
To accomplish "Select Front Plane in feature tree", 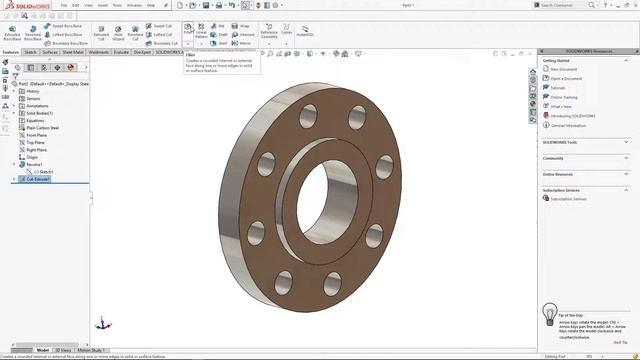I will click(36, 135).
